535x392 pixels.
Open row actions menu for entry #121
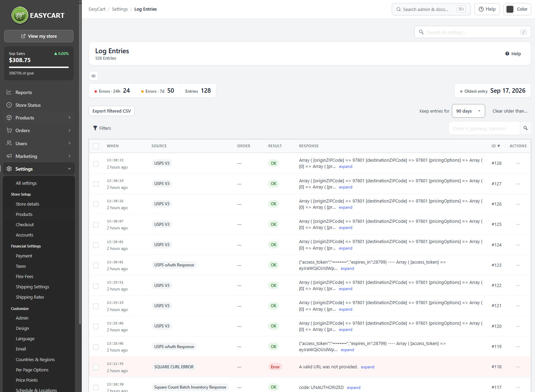tap(518, 306)
